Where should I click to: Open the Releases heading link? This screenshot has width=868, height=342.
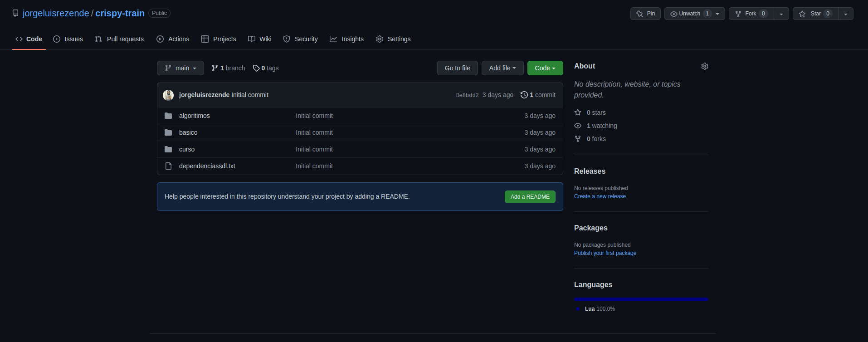[x=590, y=171]
